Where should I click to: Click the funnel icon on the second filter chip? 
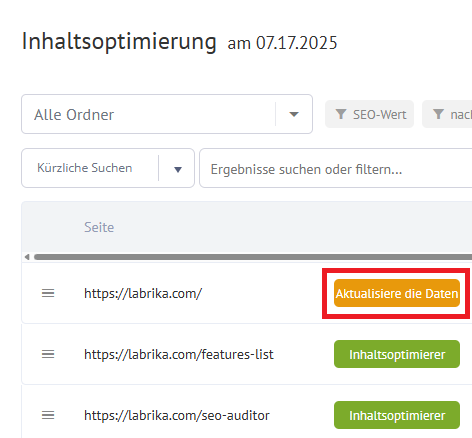click(438, 114)
